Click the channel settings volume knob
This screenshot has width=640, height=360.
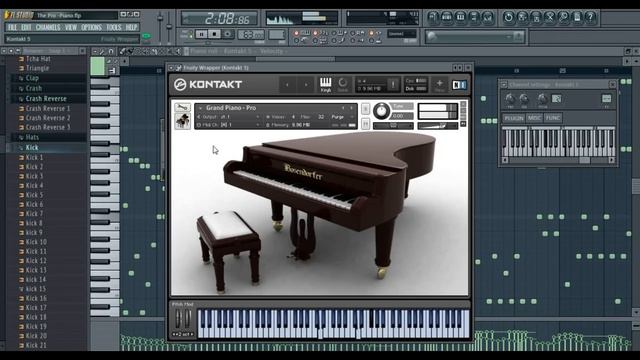524,99
